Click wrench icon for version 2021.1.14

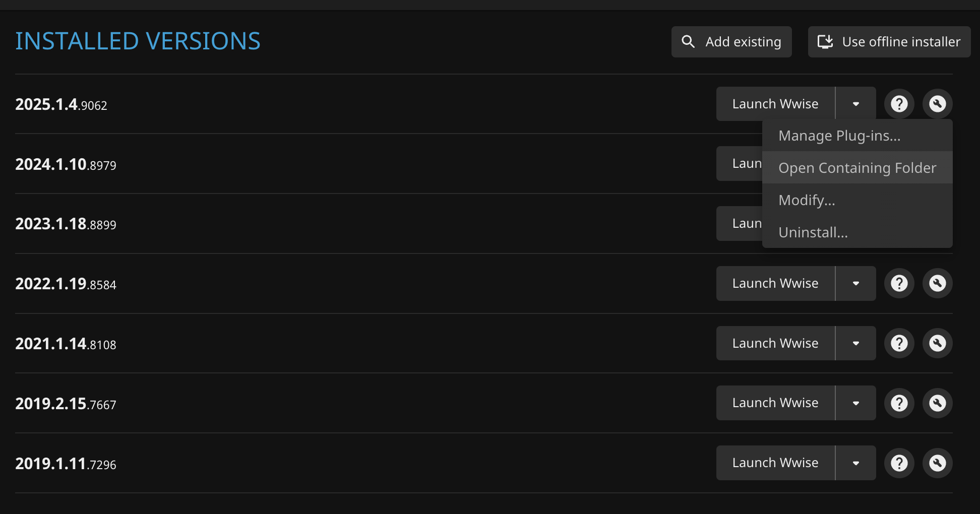[x=937, y=343]
